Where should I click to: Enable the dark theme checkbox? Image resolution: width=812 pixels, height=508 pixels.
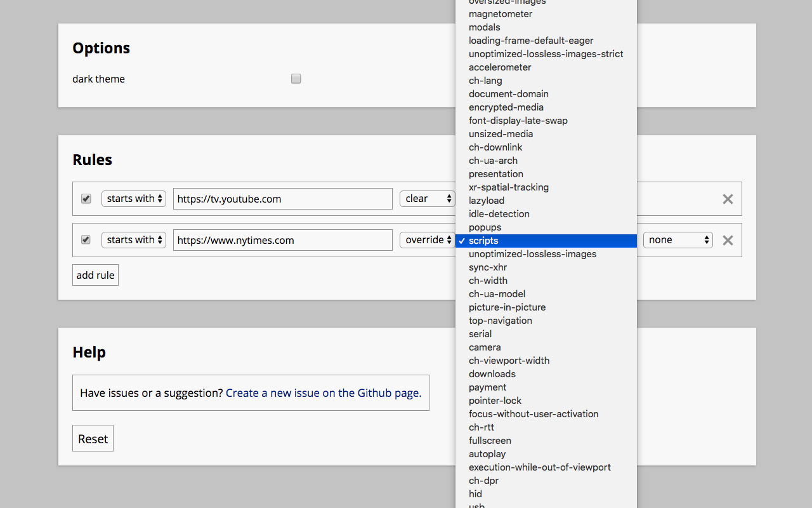[x=296, y=78]
